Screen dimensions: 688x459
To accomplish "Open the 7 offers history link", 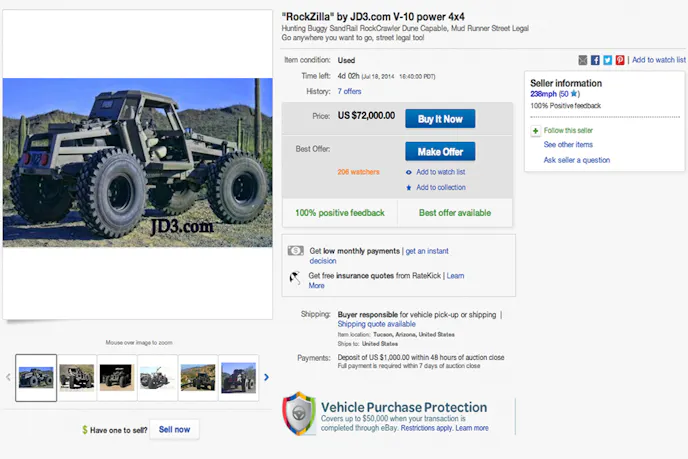I will tap(349, 91).
